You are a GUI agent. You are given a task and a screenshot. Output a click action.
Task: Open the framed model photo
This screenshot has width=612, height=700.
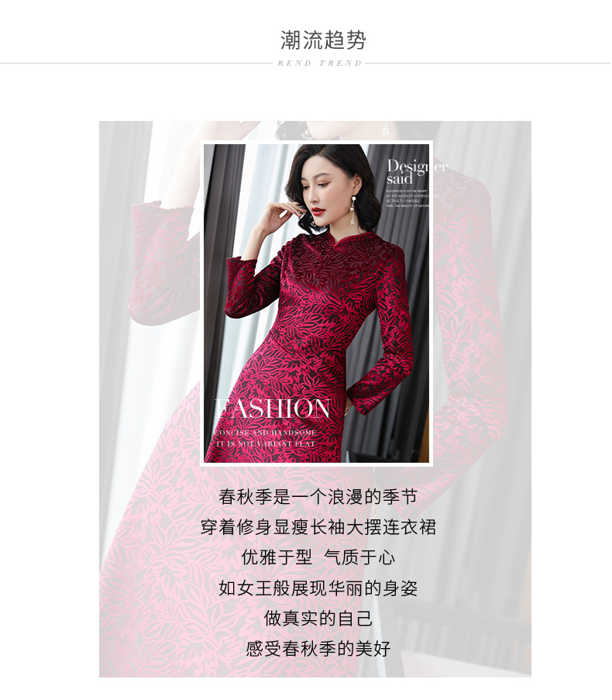(316, 303)
